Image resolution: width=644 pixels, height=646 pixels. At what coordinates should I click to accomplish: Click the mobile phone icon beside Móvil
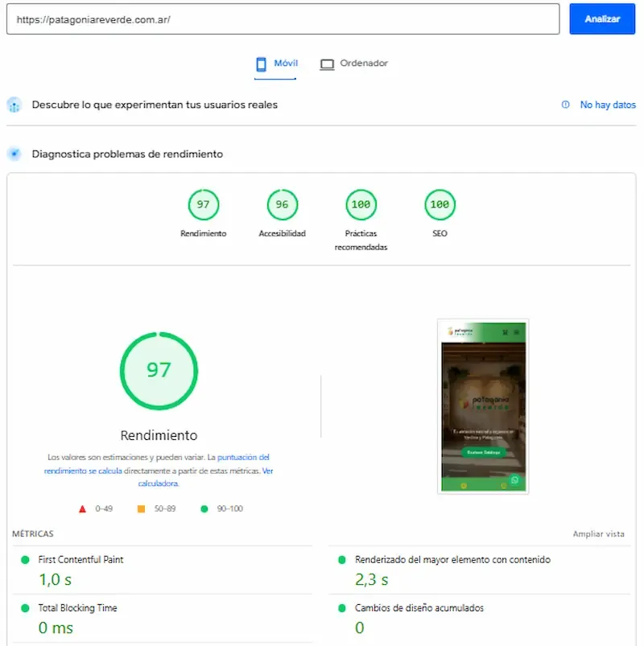[260, 62]
